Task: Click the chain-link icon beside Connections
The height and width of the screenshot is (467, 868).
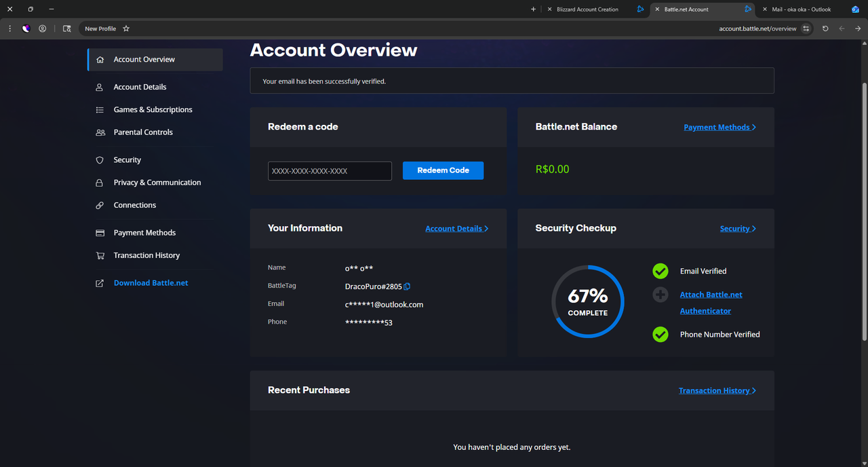Action: 100,205
